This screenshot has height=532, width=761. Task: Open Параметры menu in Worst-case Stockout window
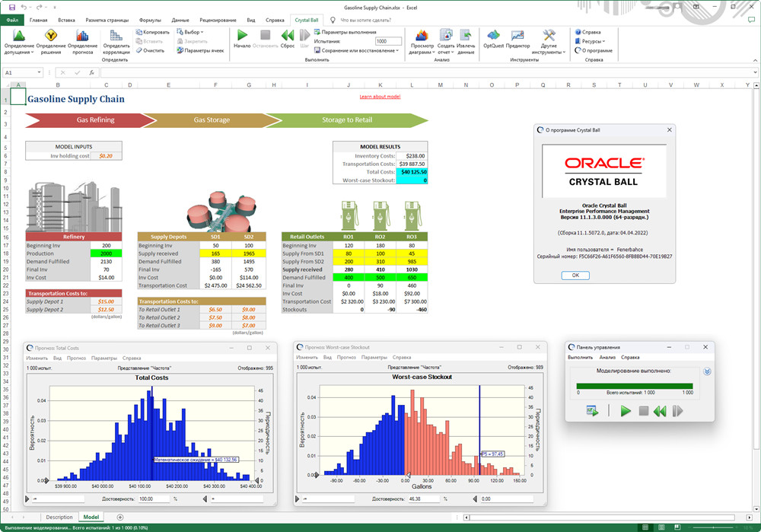pos(374,358)
